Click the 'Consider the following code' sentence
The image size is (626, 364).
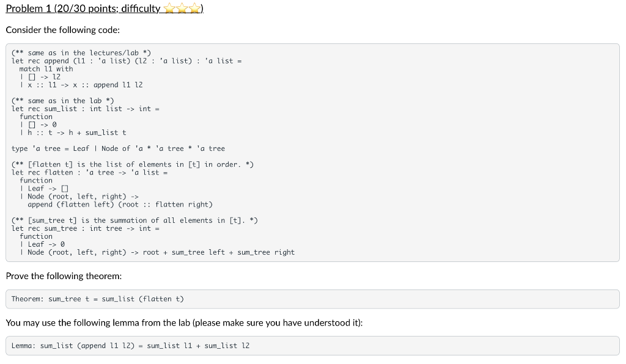(63, 30)
